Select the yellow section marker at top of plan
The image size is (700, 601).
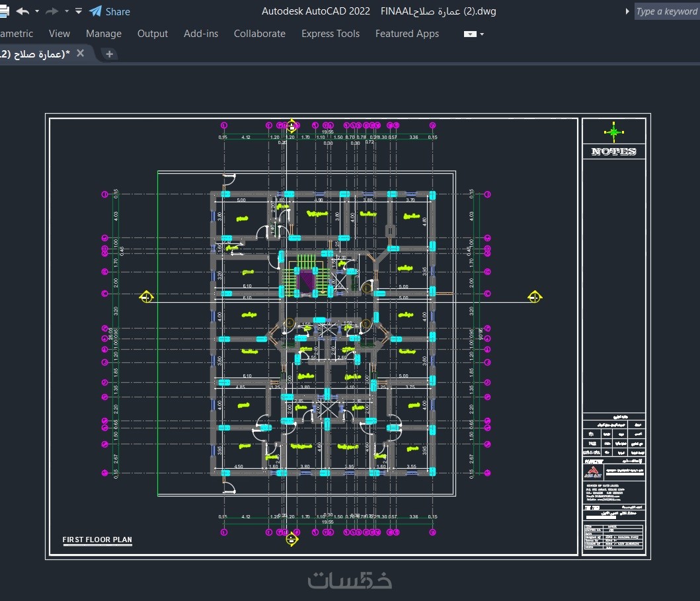coord(292,126)
